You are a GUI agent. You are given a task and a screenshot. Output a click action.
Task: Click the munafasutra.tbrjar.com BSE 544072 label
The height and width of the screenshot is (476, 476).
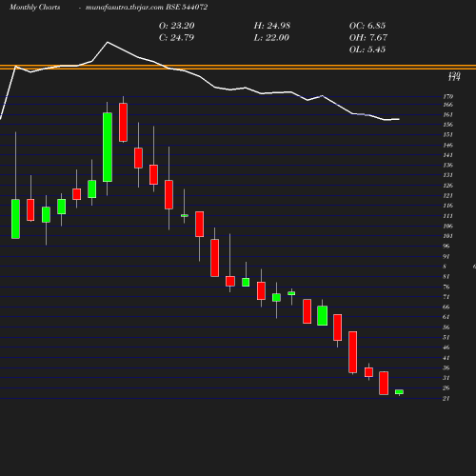click(x=147, y=7)
